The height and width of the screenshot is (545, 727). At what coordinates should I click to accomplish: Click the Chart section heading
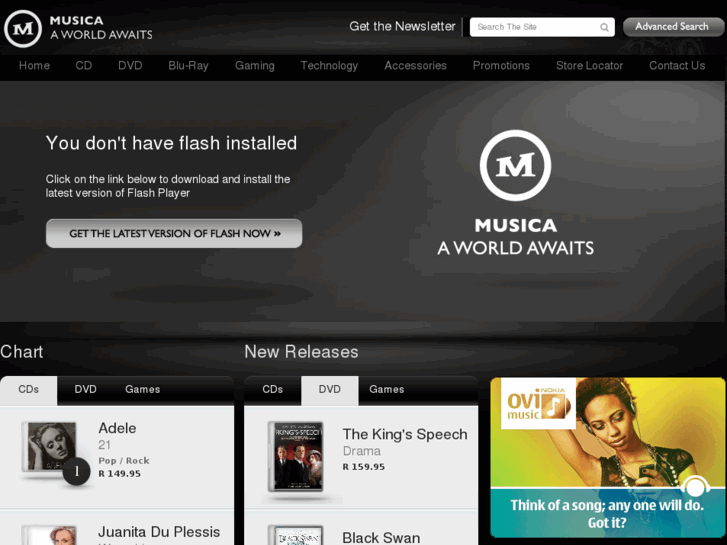(x=21, y=352)
